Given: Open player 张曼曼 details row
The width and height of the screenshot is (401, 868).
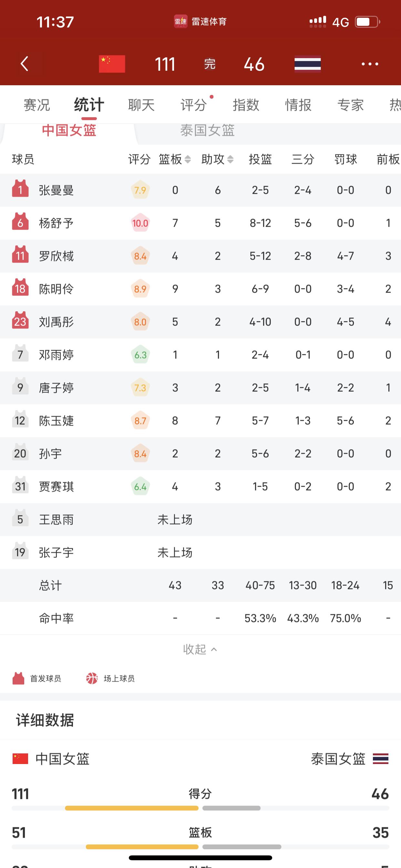Looking at the screenshot, I should coord(200,190).
